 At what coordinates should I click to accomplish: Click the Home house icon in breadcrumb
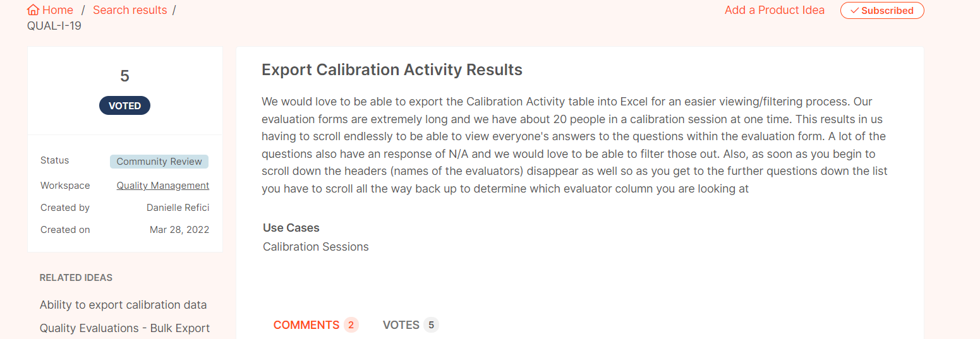click(x=33, y=11)
